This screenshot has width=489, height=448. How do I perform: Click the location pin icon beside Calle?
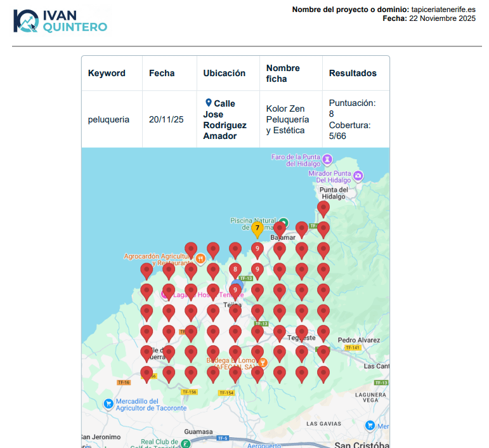point(209,102)
